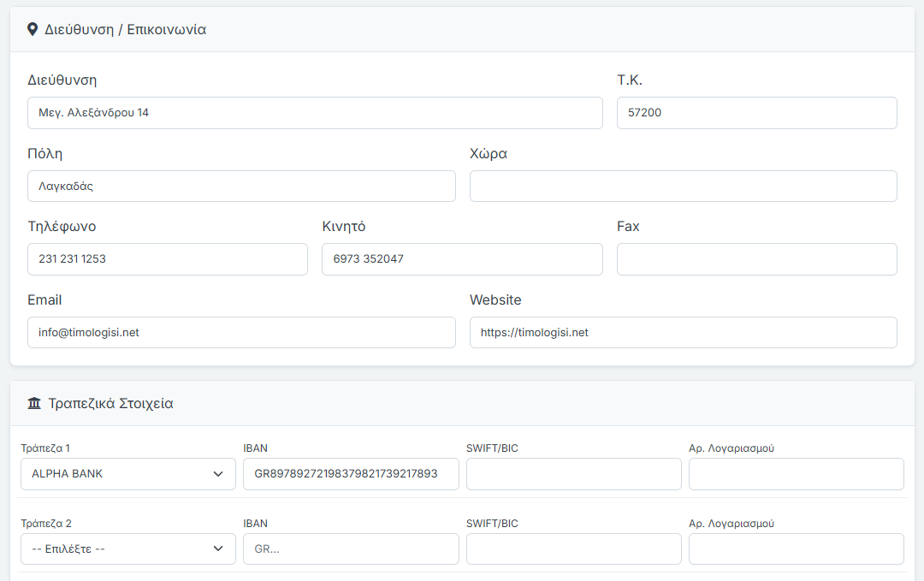Click the location pin icon beside Διεύθυνση / Επικοινωνία

tap(33, 30)
